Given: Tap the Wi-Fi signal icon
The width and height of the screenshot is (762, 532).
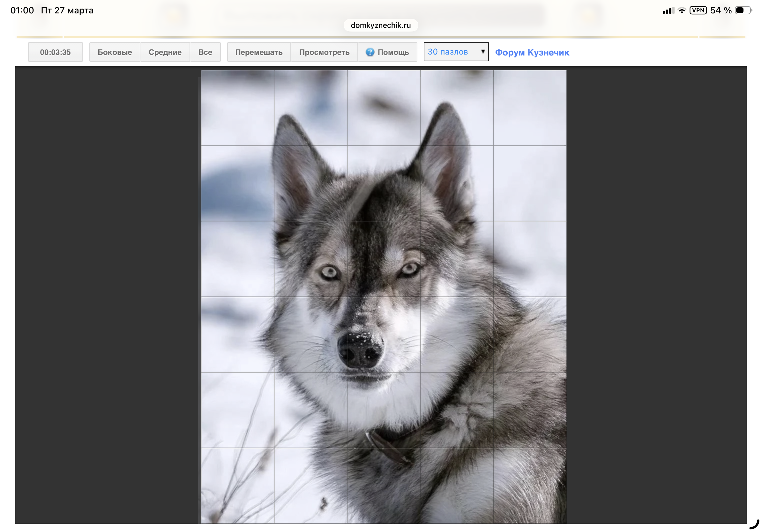Looking at the screenshot, I should tap(682, 11).
